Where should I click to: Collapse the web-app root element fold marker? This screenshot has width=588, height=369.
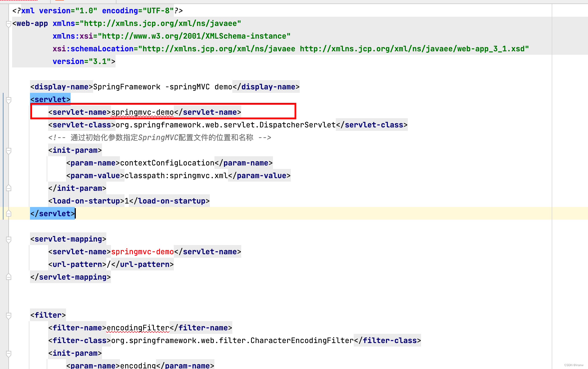point(9,24)
